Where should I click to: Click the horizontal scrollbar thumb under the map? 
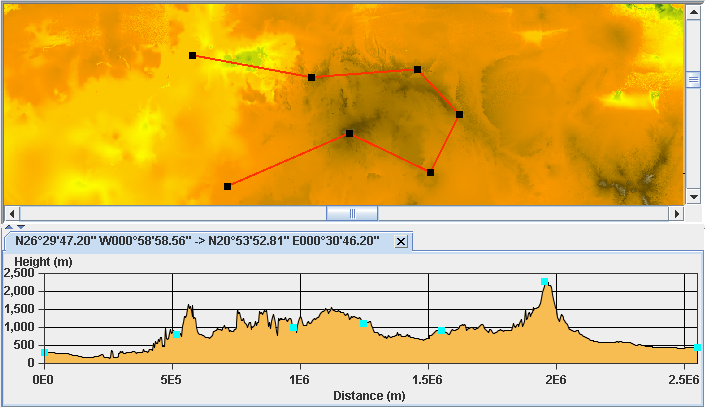point(352,213)
